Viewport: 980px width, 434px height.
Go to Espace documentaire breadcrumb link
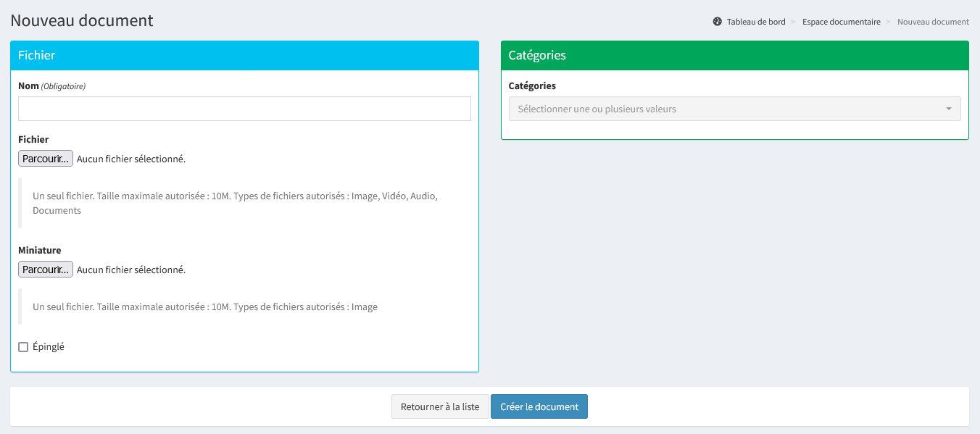tap(841, 22)
